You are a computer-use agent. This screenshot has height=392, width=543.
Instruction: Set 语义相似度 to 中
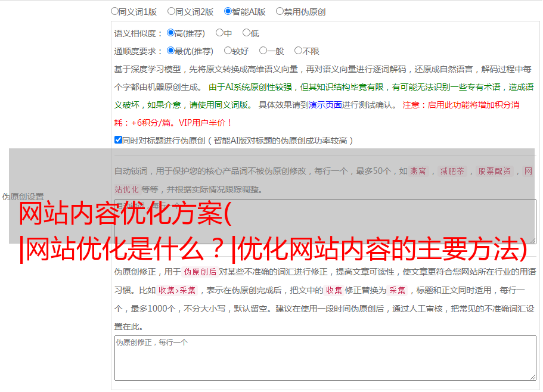tap(219, 33)
